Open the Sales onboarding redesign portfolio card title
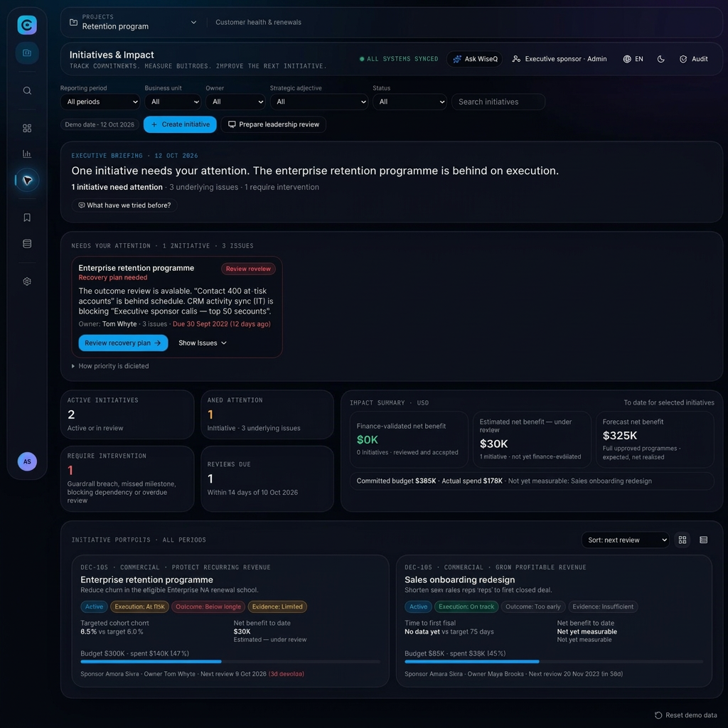 point(460,580)
